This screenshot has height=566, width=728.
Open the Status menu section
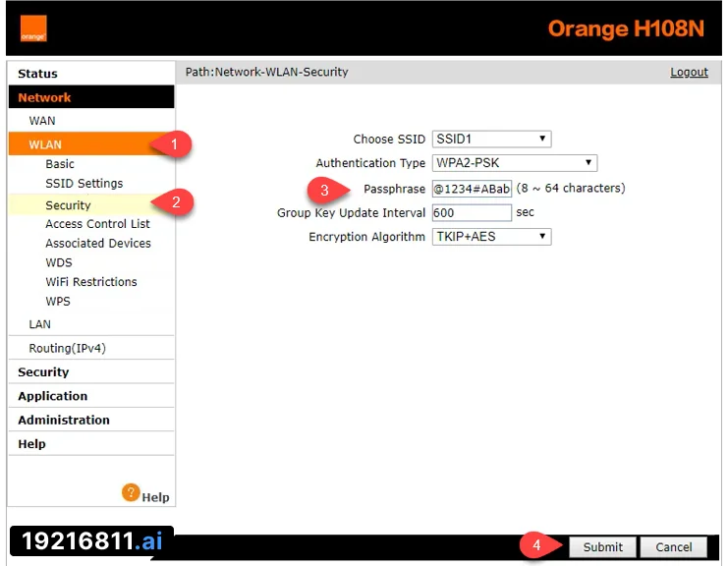point(37,74)
